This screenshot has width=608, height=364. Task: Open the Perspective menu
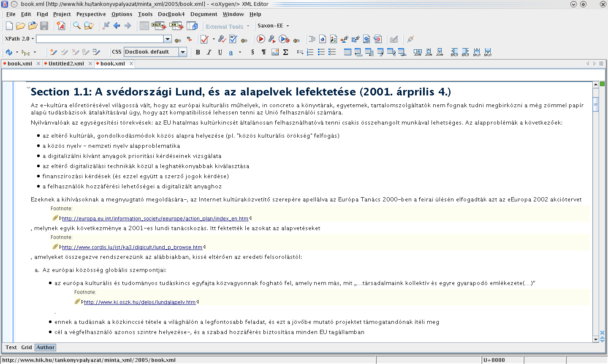(x=91, y=14)
